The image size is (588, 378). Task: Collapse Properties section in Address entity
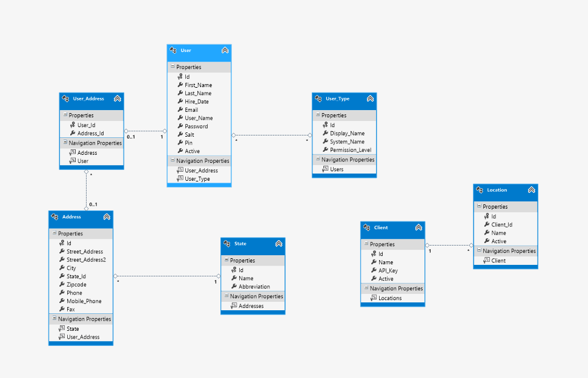coord(55,233)
